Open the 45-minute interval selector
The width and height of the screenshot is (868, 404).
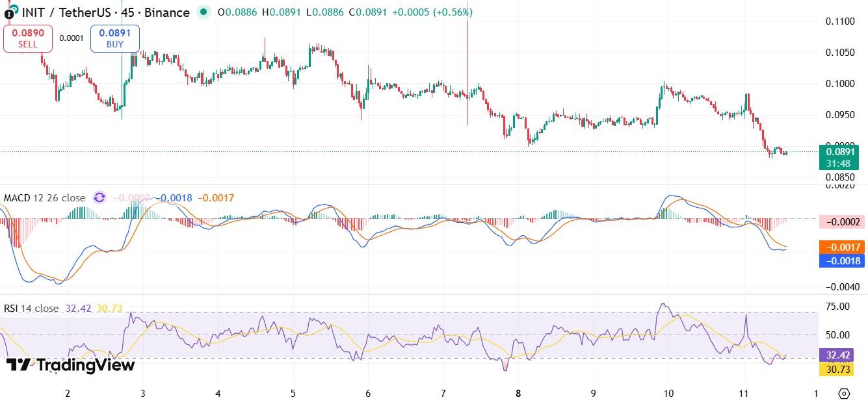(x=128, y=12)
